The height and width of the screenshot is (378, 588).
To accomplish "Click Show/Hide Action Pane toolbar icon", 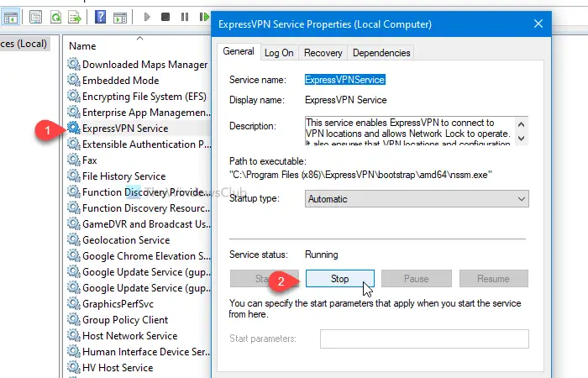I will coord(120,18).
